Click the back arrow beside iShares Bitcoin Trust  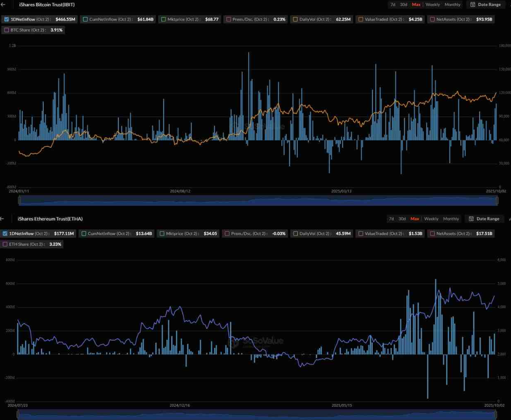2,4
